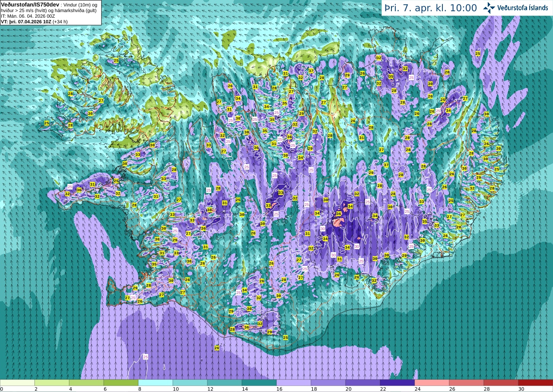Pick the light pink 24–26 legend swatch
Screen dimensions: 553x392
pyautogui.click(x=432, y=383)
